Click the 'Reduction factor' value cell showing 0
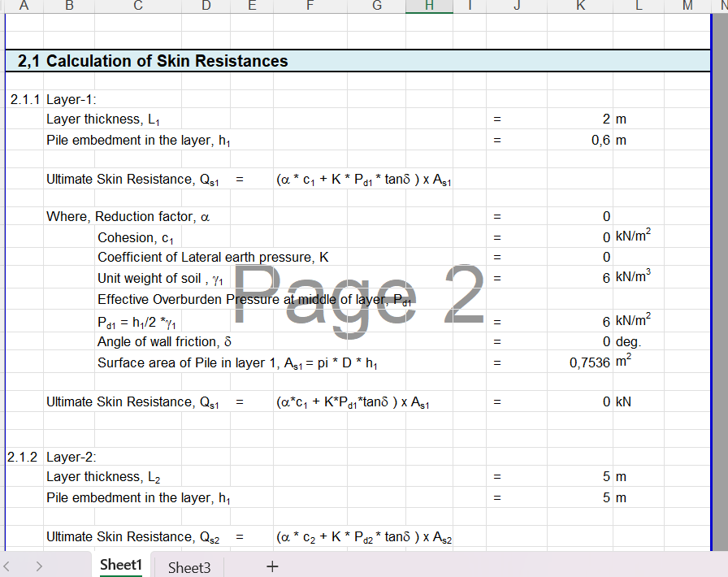The width and height of the screenshot is (728, 577). [x=581, y=216]
